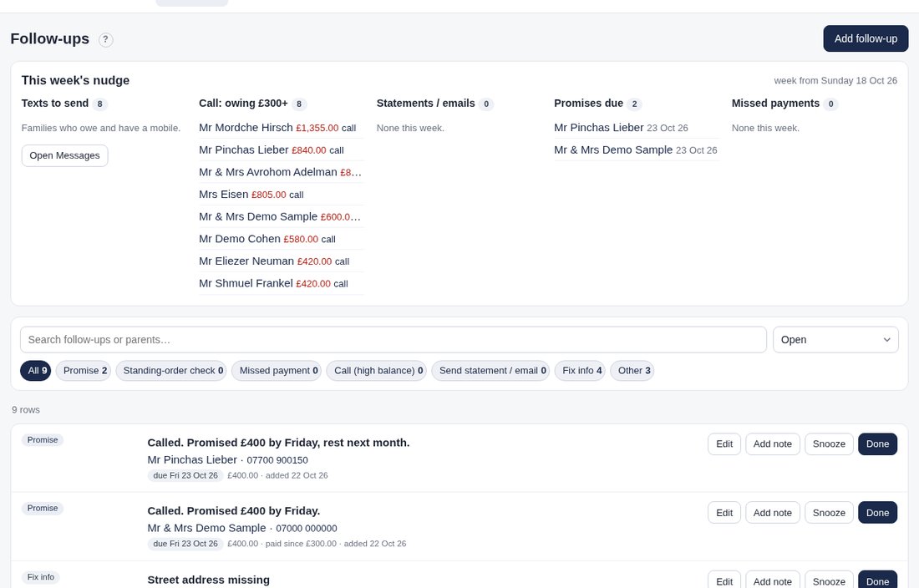Filter by Other 3 chip
This screenshot has height=588, width=919.
tap(632, 371)
